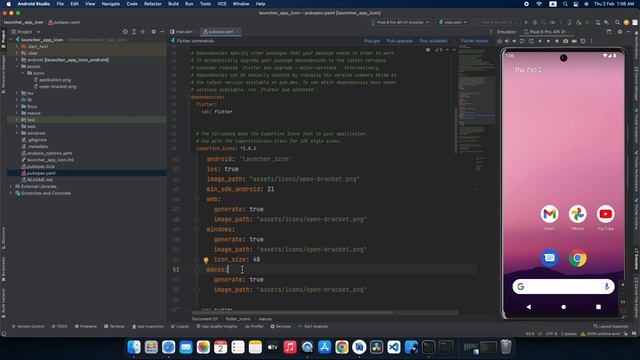Click the emulator volume up icon

coord(507,41)
